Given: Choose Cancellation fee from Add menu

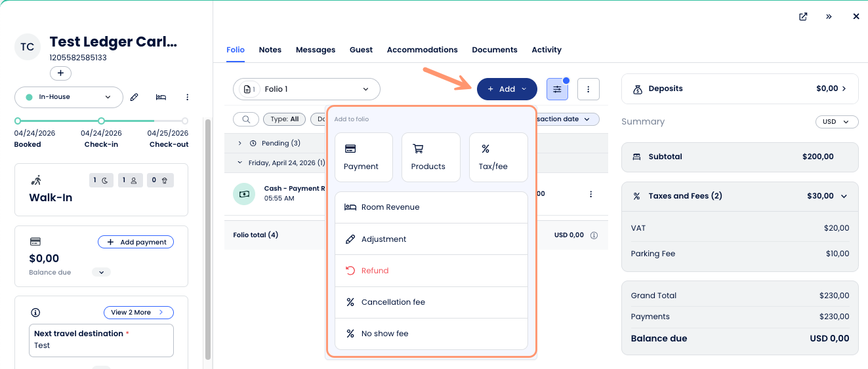Looking at the screenshot, I should coord(431,302).
